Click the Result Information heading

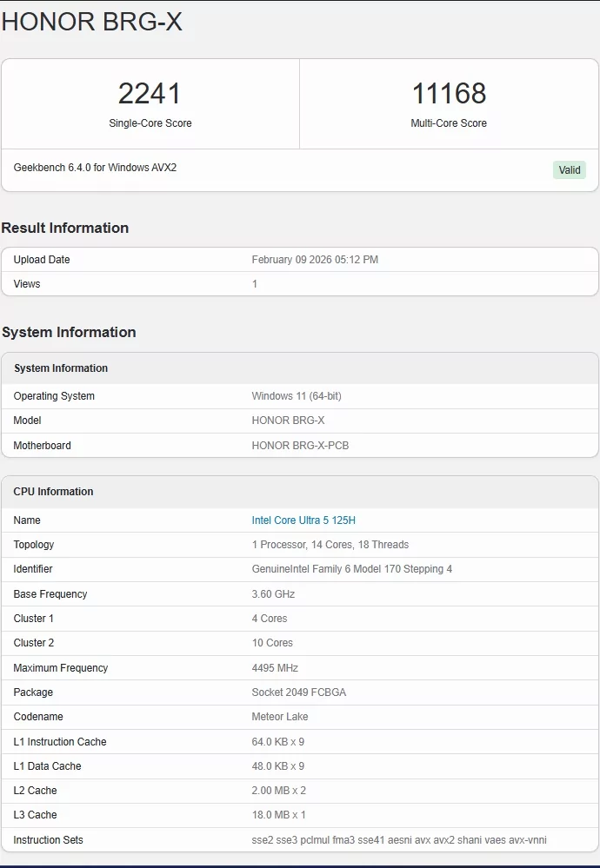(65, 228)
